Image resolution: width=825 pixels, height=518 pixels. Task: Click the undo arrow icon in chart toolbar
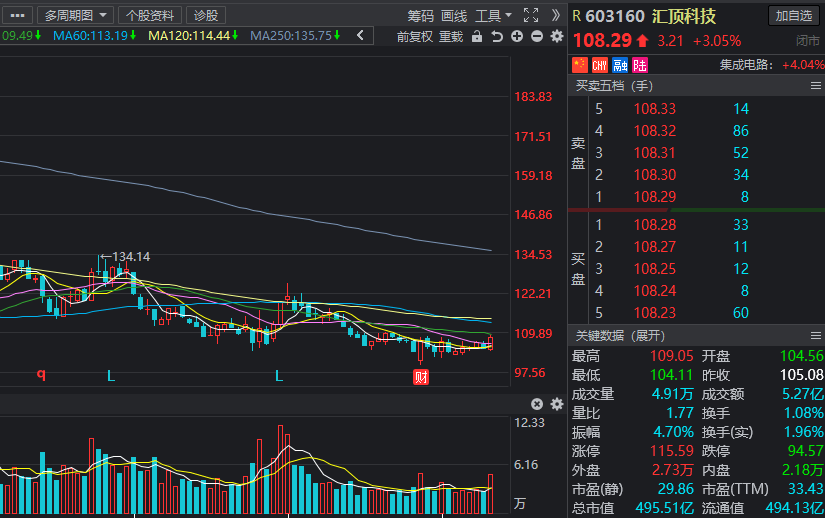coord(497,36)
